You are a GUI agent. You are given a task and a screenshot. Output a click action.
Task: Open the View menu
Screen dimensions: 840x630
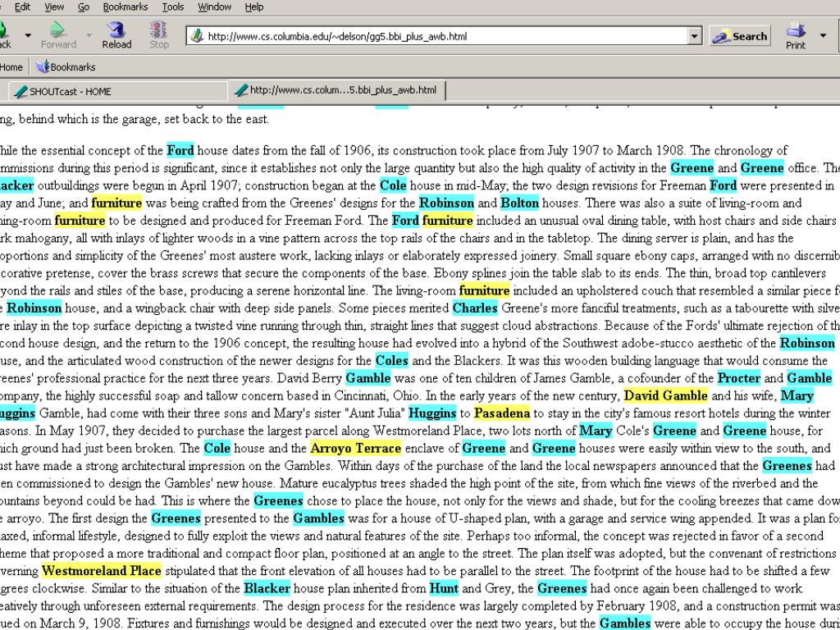coord(54,7)
